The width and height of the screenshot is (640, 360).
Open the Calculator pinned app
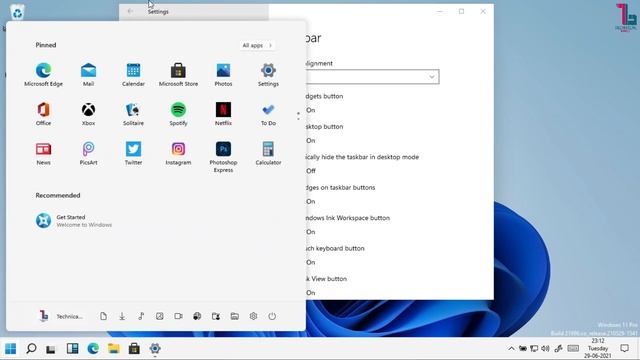click(268, 153)
